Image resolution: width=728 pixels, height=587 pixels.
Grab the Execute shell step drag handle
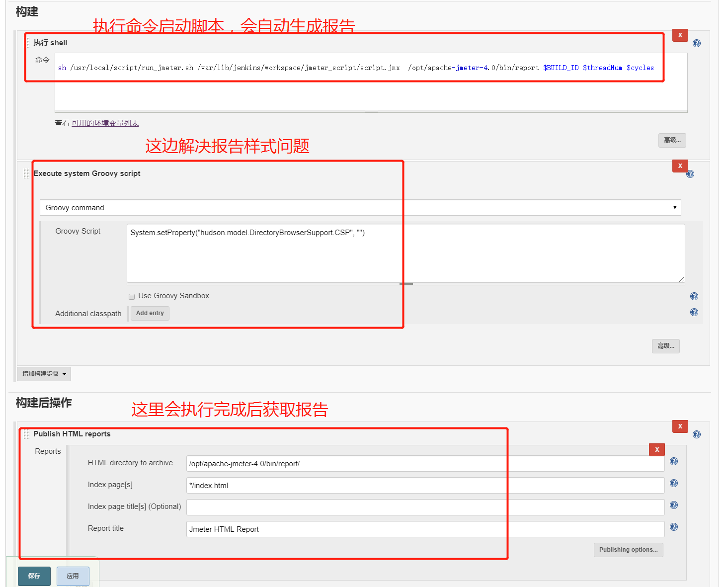click(27, 43)
